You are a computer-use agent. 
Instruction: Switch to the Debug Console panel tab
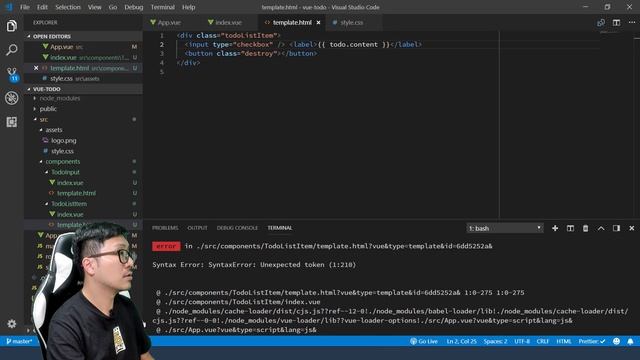(237, 228)
